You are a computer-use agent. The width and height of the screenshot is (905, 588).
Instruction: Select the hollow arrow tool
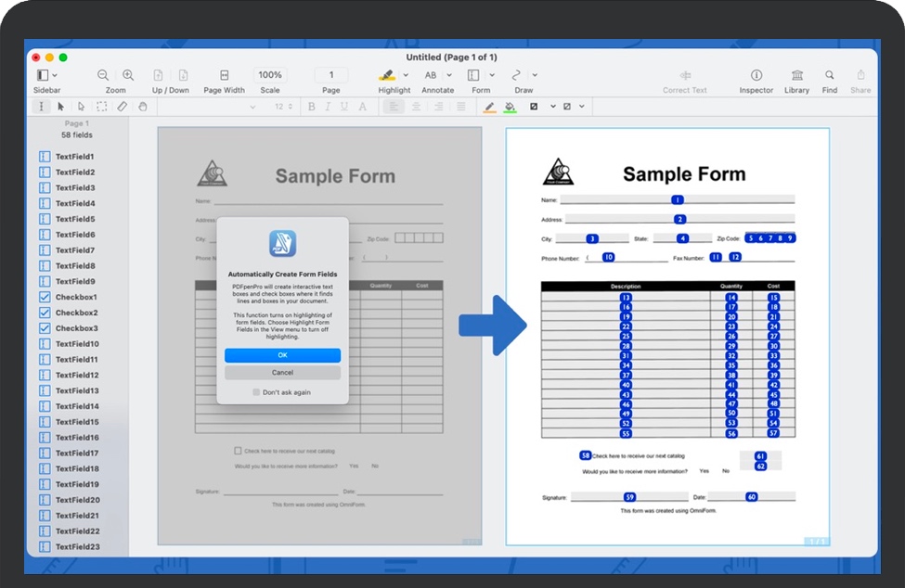(x=81, y=107)
